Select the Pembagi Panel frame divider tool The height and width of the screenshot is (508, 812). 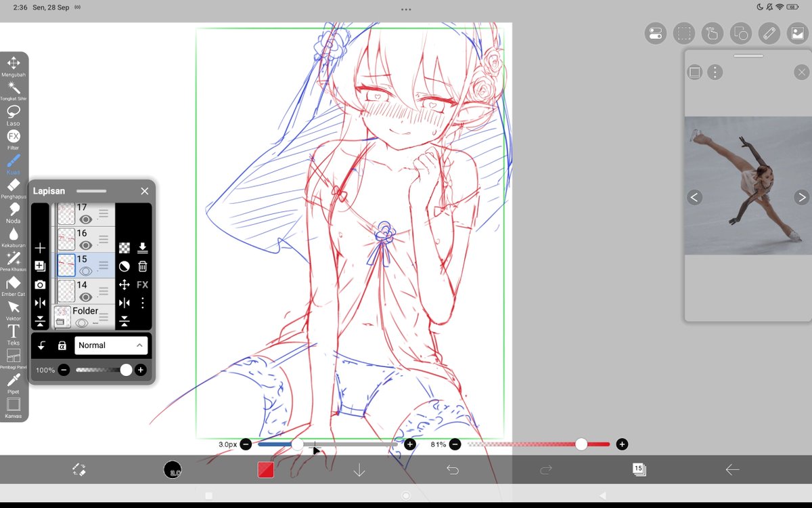(x=14, y=359)
